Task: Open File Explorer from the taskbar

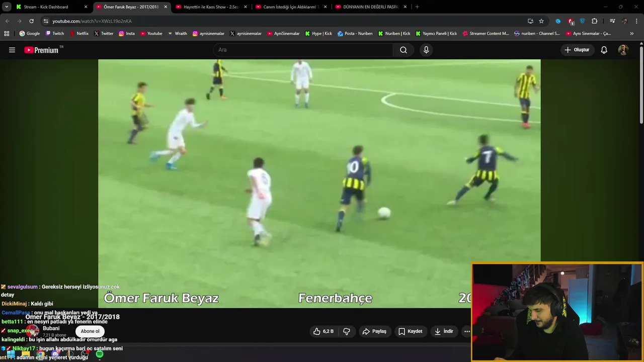Action: [x=26, y=354]
